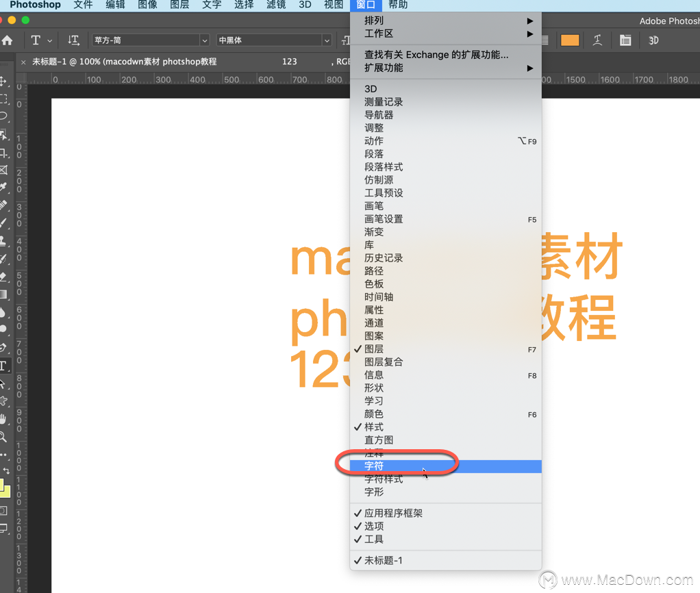
Task: Select the Crop tool
Action: tap(3, 153)
